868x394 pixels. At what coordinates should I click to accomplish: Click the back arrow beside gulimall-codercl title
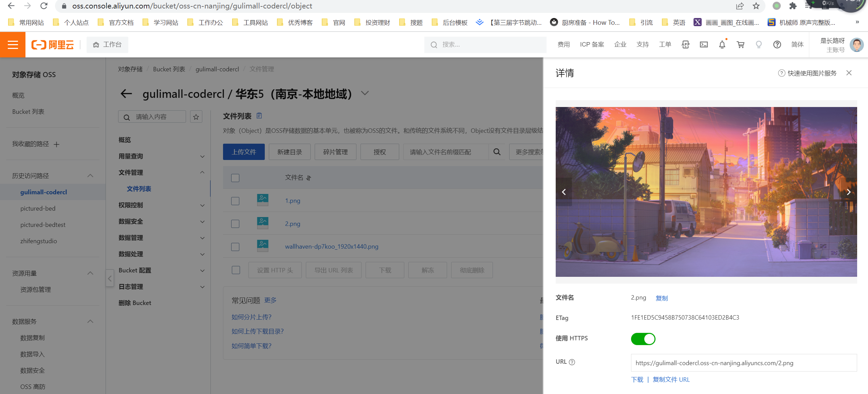click(126, 94)
